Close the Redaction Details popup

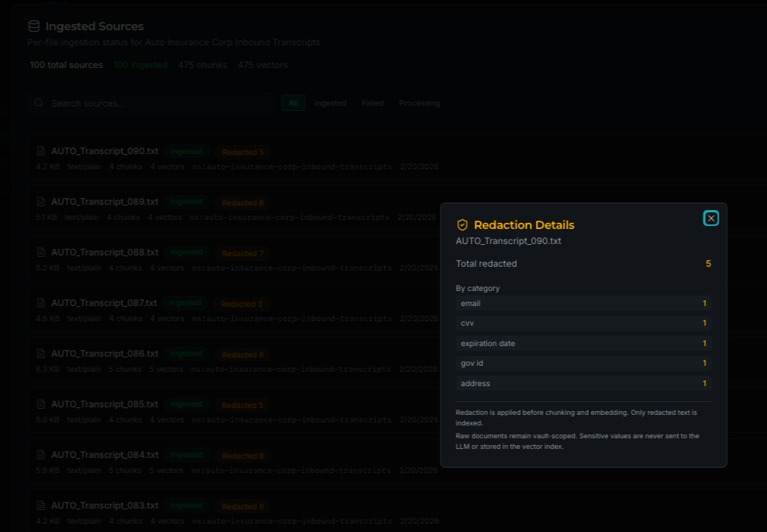(710, 218)
